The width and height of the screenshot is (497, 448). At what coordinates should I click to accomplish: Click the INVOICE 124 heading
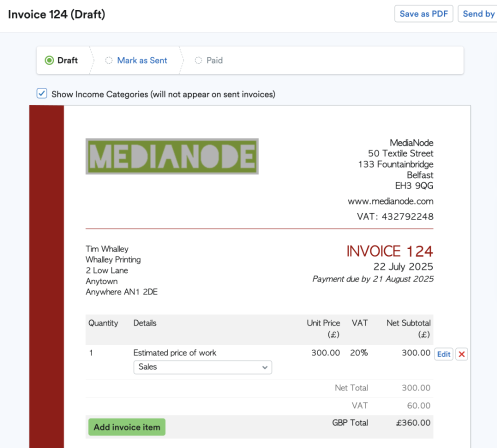[389, 251]
